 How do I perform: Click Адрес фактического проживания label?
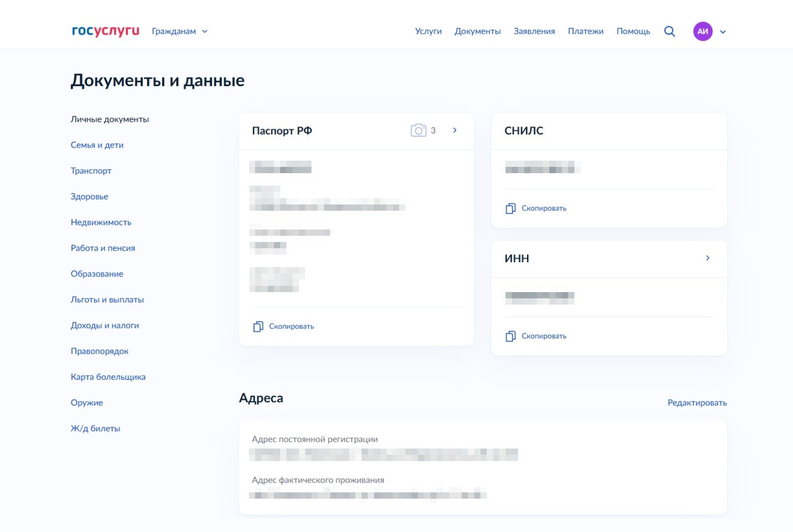coord(318,480)
